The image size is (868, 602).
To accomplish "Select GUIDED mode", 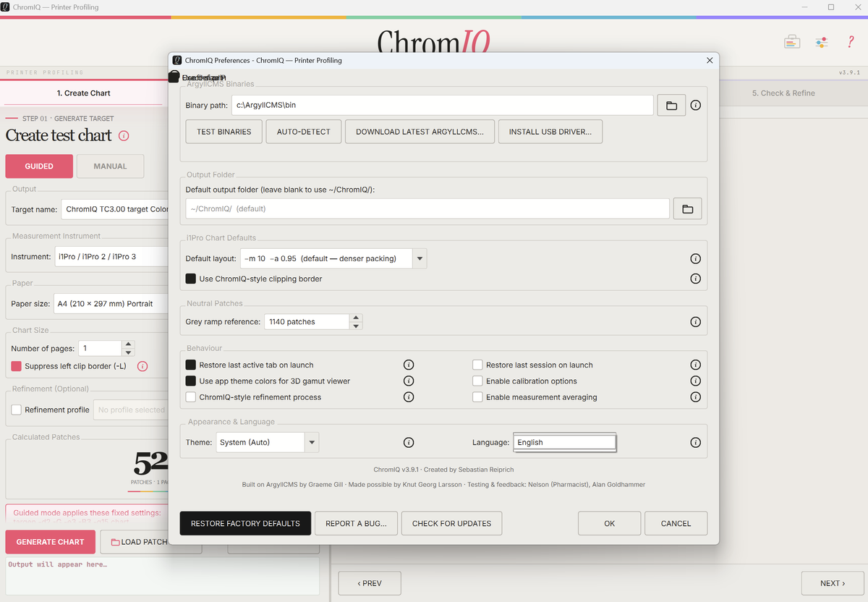I will click(x=39, y=166).
